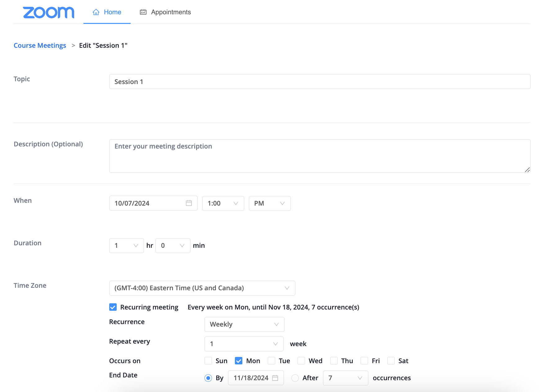
Task: Select the After occurrences radio button
Action: click(295, 378)
